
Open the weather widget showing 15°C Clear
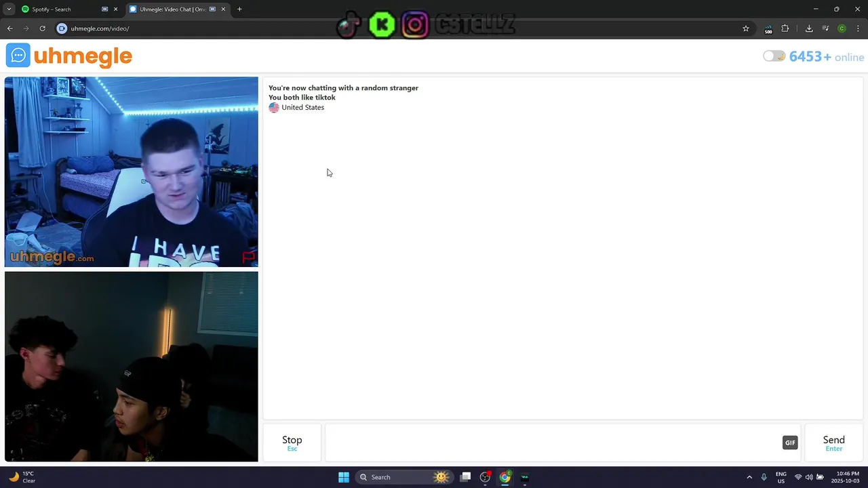[22, 477]
